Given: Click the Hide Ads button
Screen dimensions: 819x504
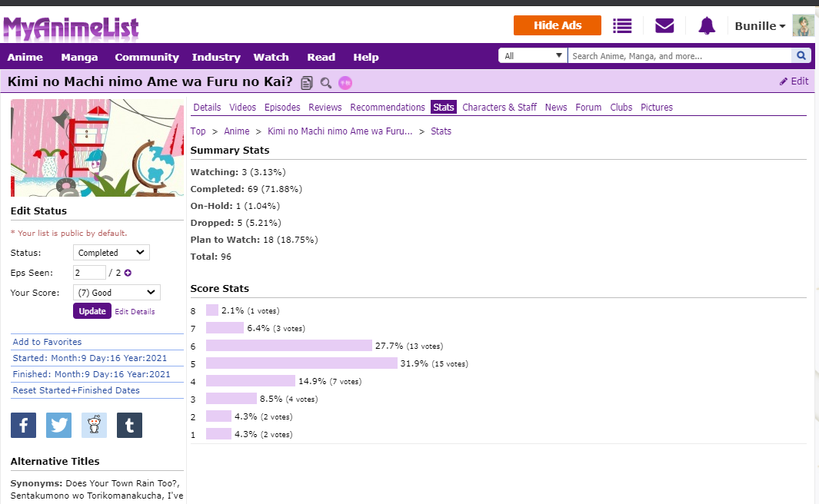Looking at the screenshot, I should coord(557,25).
